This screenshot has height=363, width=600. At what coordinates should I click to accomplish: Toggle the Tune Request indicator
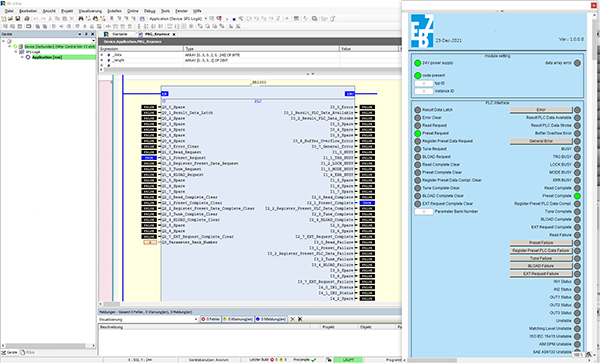417,149
